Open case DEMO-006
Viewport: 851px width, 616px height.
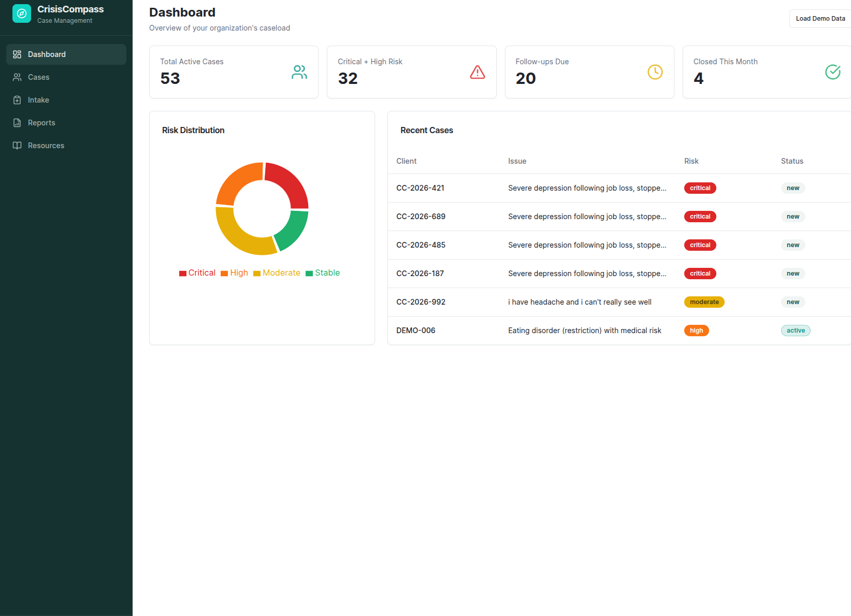coord(619,331)
